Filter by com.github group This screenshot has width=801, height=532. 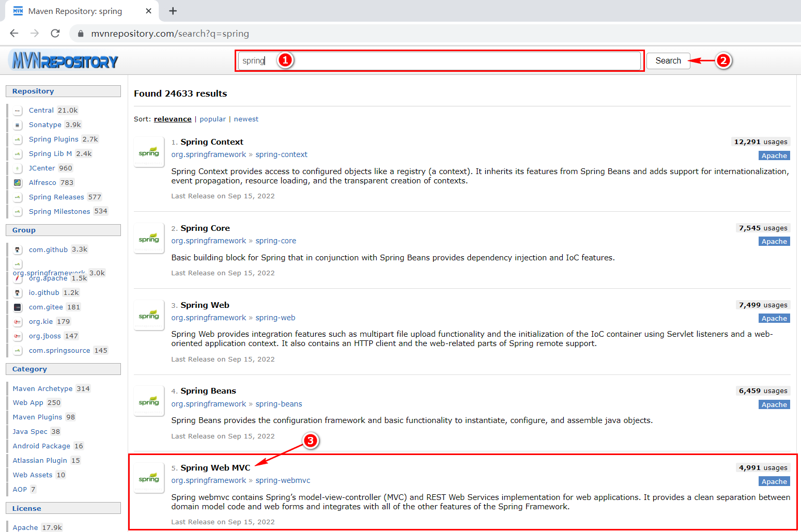pos(48,249)
